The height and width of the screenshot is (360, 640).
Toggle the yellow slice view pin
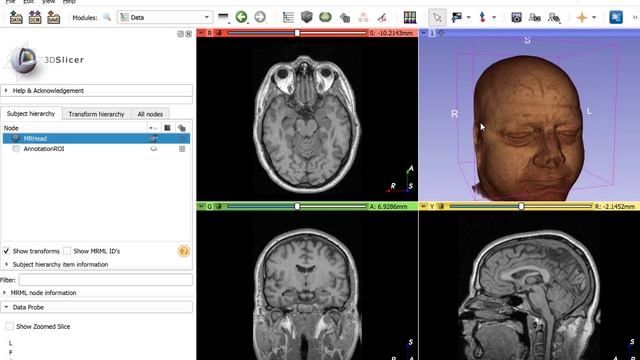click(423, 207)
